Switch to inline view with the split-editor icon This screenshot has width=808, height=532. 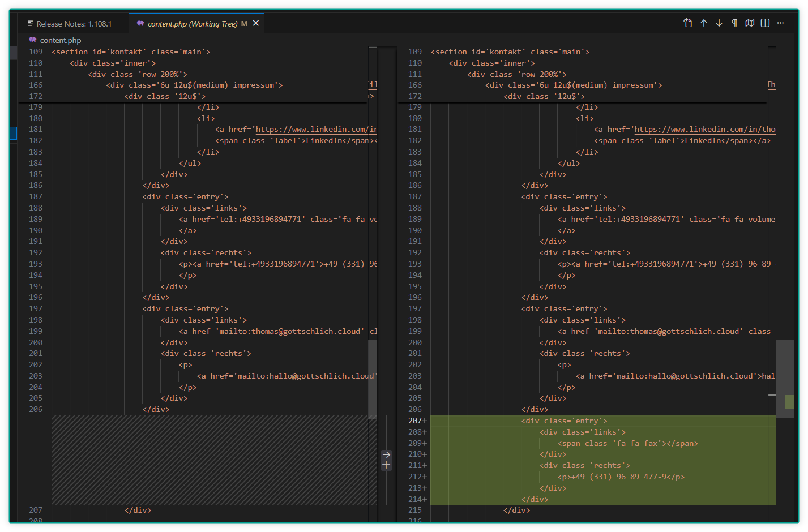[764, 23]
